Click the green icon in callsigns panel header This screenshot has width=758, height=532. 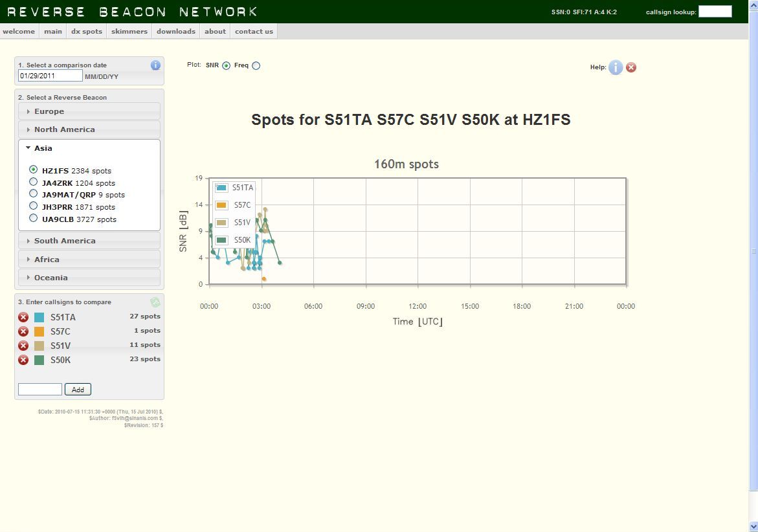click(155, 302)
